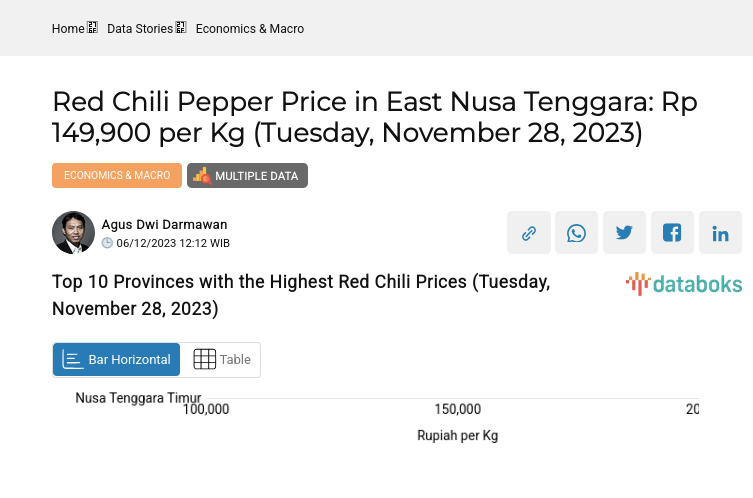
Task: Click the orange Economics & Macro tag
Action: 117,175
